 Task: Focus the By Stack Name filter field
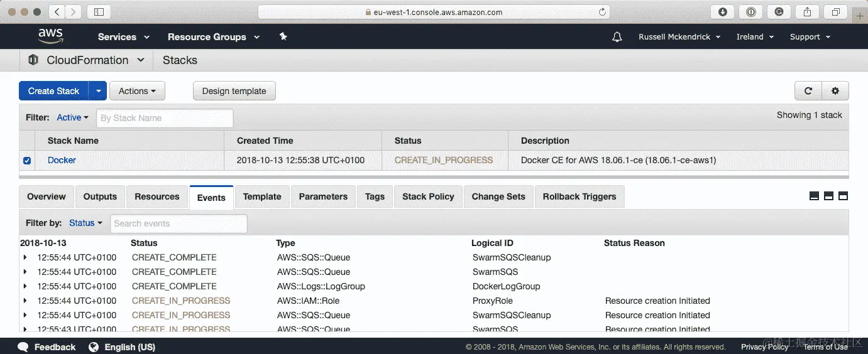pyautogui.click(x=165, y=118)
